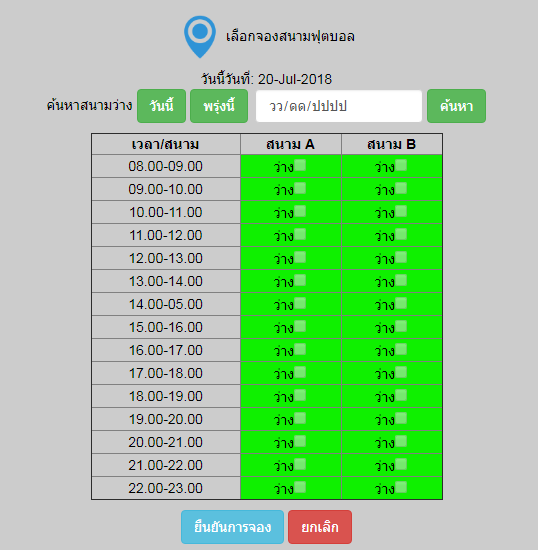Image resolution: width=538 pixels, height=550 pixels.
Task: Tick สนาม A checkbox for 20.00-21.00
Action: click(300, 441)
